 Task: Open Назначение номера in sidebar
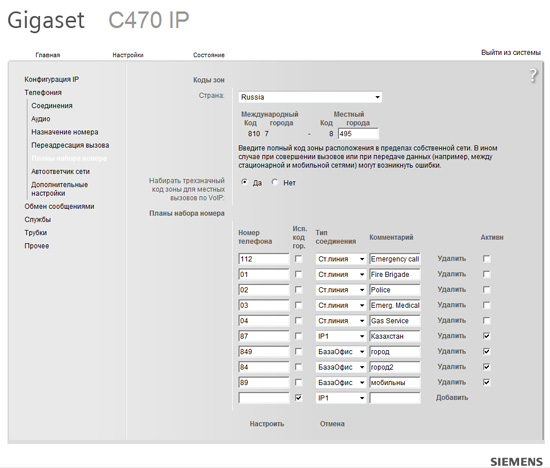65,132
